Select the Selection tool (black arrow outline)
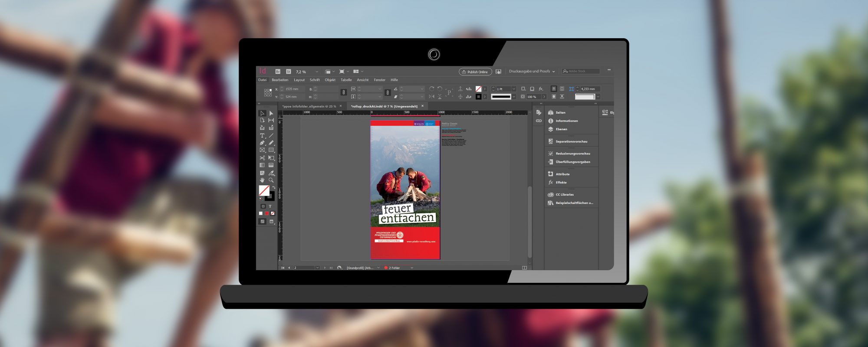Image resolution: width=868 pixels, height=347 pixels. point(262,113)
